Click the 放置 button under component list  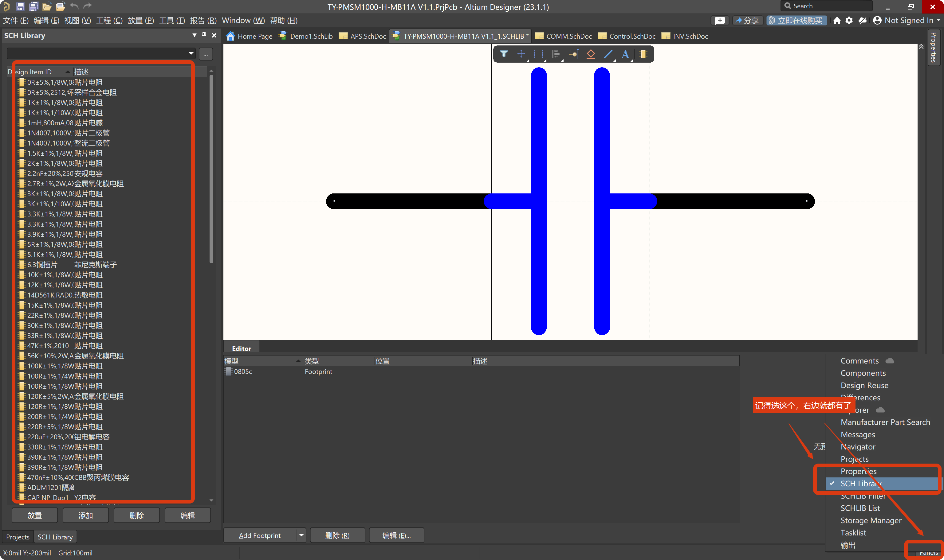click(x=34, y=515)
